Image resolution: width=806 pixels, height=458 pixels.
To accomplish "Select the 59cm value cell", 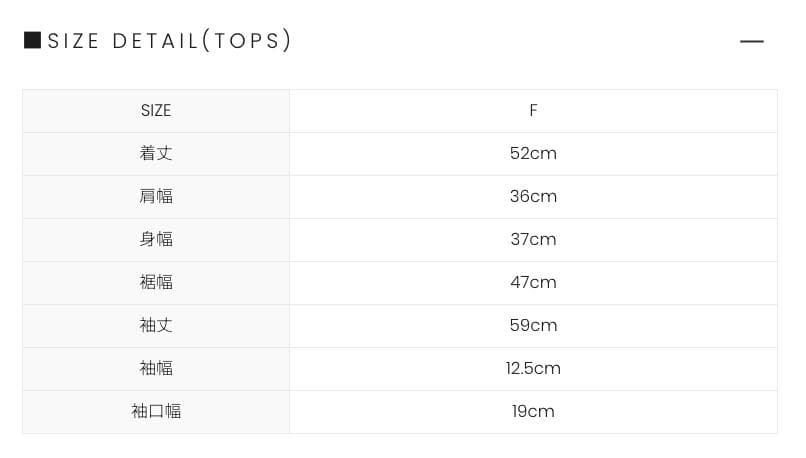I will [x=533, y=326].
